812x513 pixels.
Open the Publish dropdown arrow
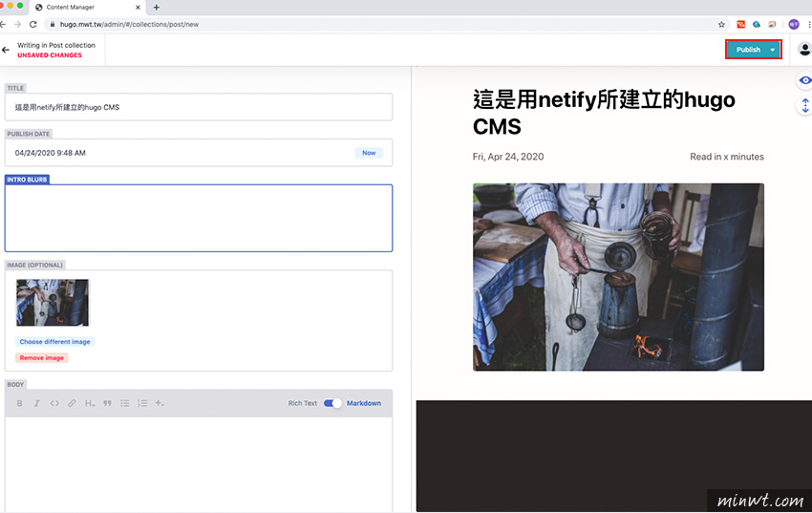(773, 50)
